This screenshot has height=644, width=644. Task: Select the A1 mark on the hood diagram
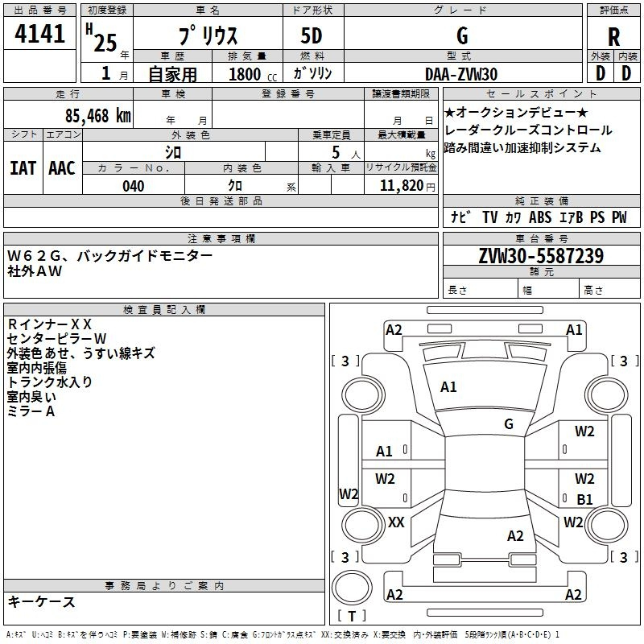(448, 386)
